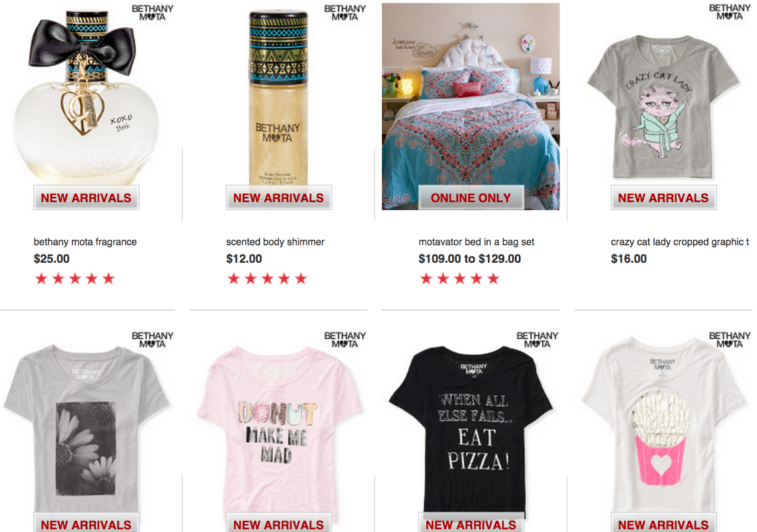Open the gray daisy graphic tee image
The image size is (757, 532).
(86, 429)
